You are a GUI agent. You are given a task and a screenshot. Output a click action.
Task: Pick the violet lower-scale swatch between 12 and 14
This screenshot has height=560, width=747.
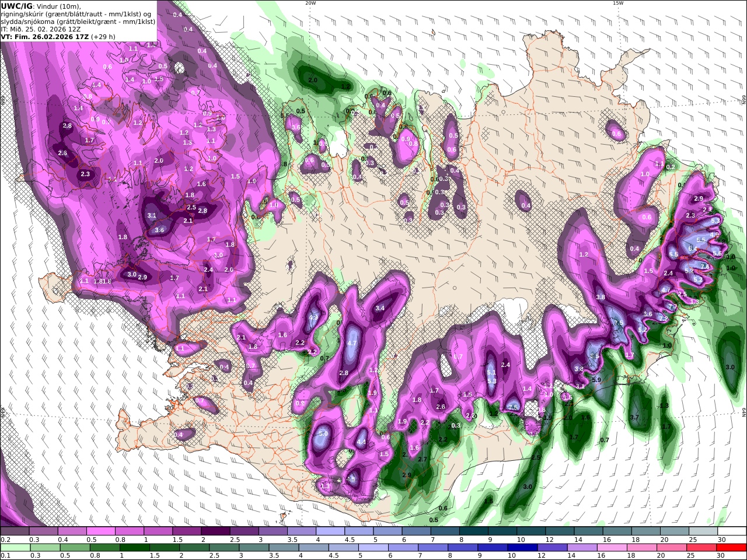[x=552, y=547]
